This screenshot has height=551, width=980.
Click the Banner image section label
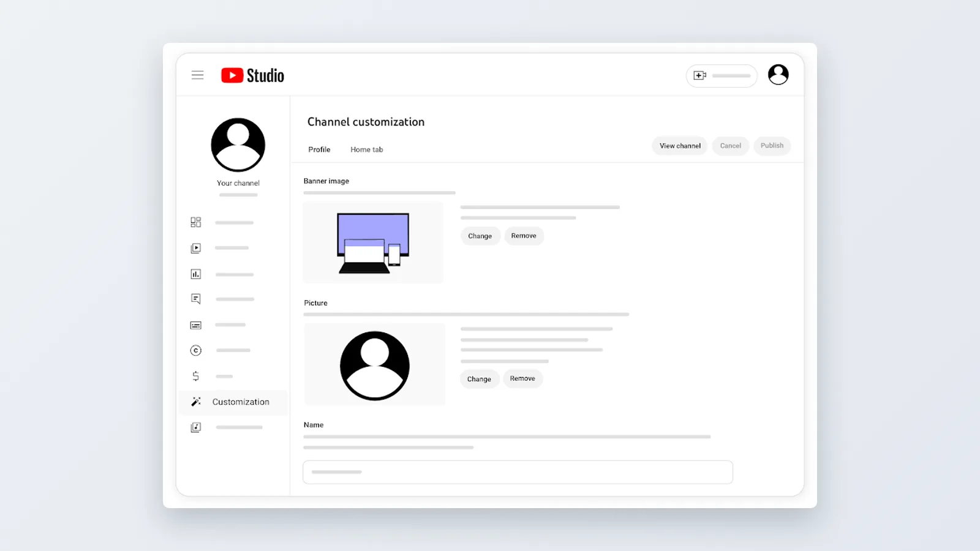pyautogui.click(x=326, y=181)
